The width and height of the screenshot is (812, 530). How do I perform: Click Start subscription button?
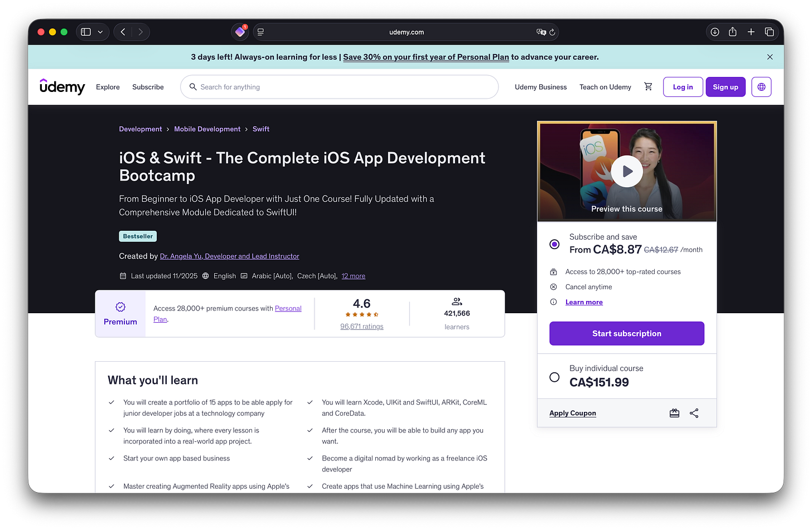click(x=627, y=333)
